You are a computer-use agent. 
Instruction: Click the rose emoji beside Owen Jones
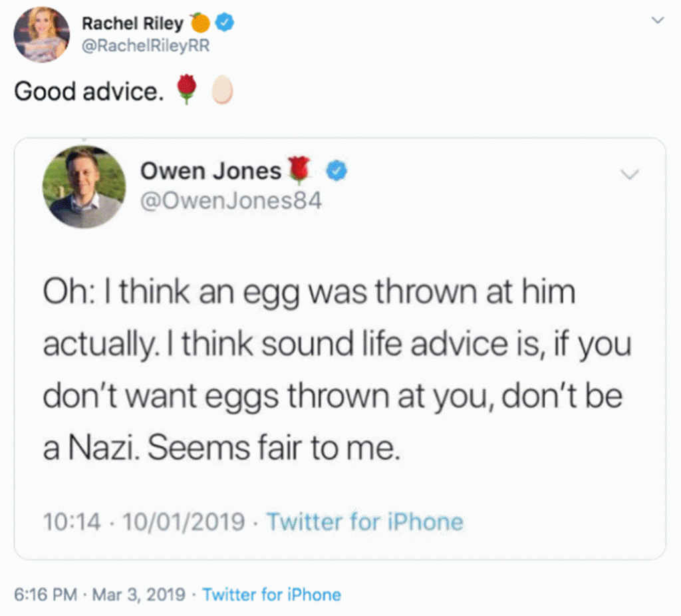coord(301,171)
